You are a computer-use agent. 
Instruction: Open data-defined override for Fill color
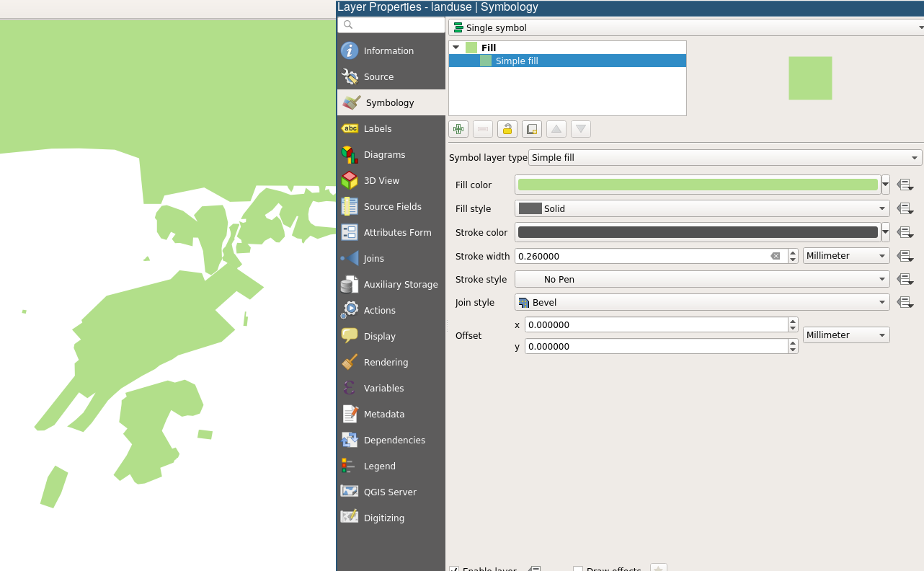pos(905,185)
